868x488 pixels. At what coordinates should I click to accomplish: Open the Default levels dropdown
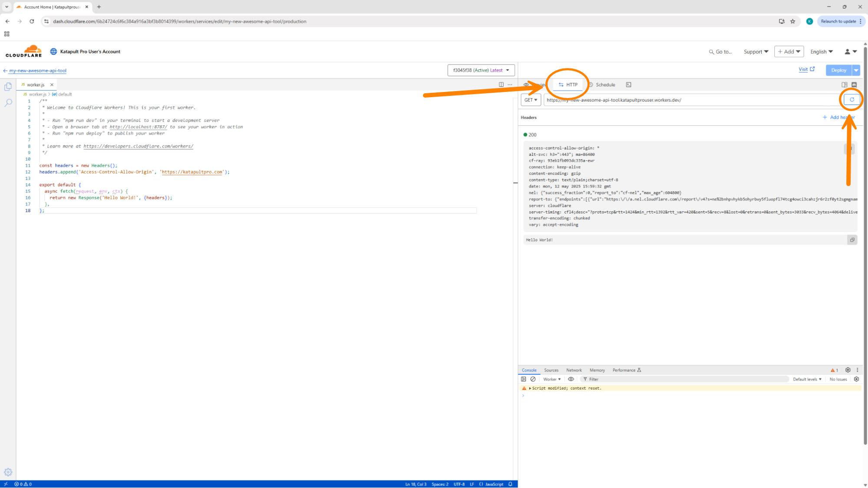pos(807,379)
